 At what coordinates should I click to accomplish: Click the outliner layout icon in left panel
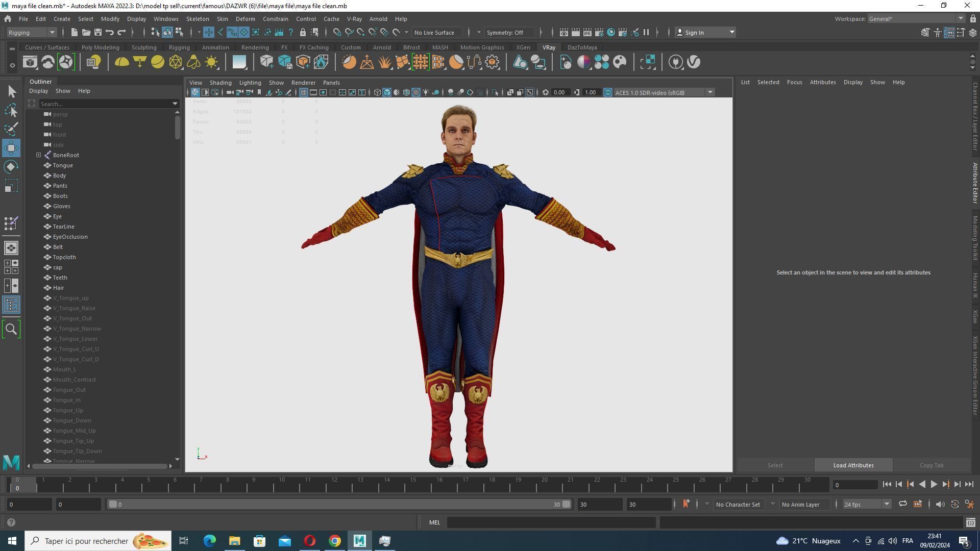(x=11, y=305)
